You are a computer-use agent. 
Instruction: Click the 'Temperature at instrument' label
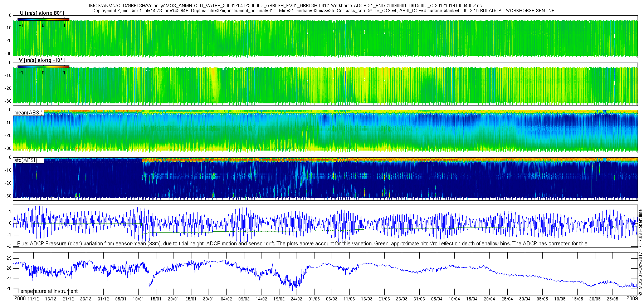pos(48,291)
